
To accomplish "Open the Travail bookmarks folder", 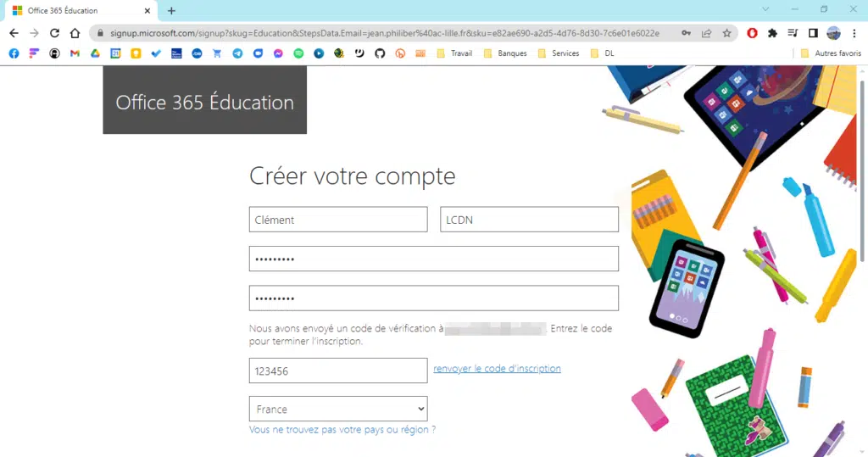I will click(454, 53).
